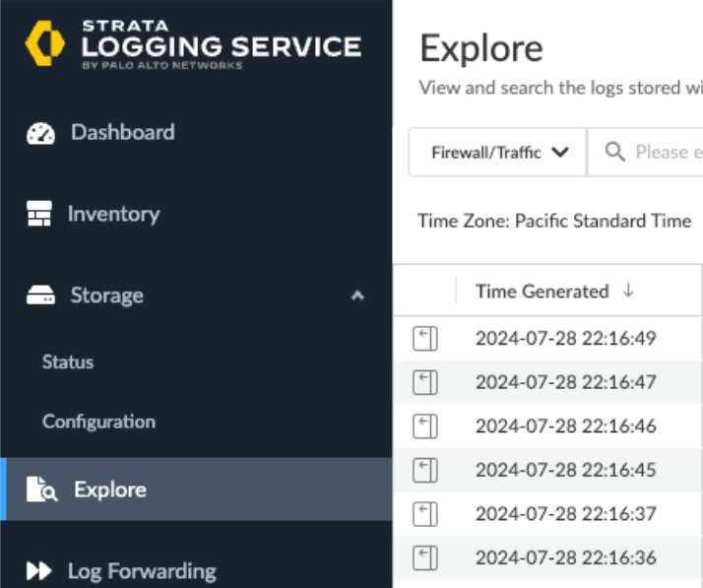This screenshot has height=588, width=703.
Task: Select the 2024-07-28 22:16:45 log row
Action: (x=565, y=470)
